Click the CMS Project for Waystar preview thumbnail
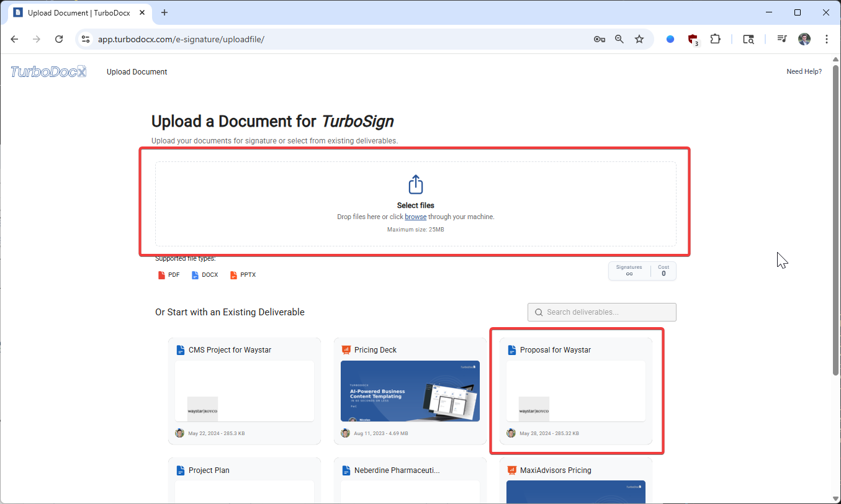This screenshot has width=841, height=504. 245,391
